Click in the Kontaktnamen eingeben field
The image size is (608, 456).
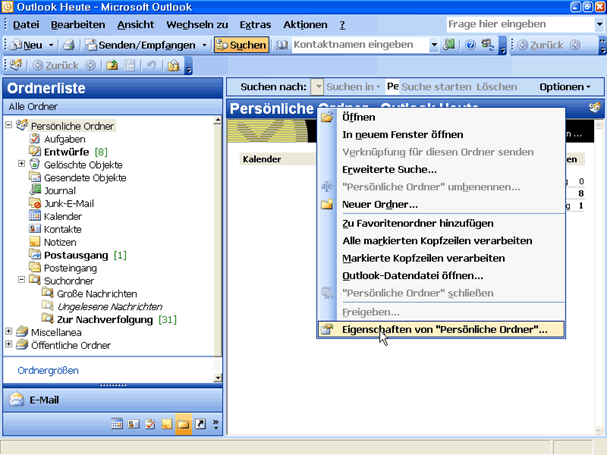[360, 45]
